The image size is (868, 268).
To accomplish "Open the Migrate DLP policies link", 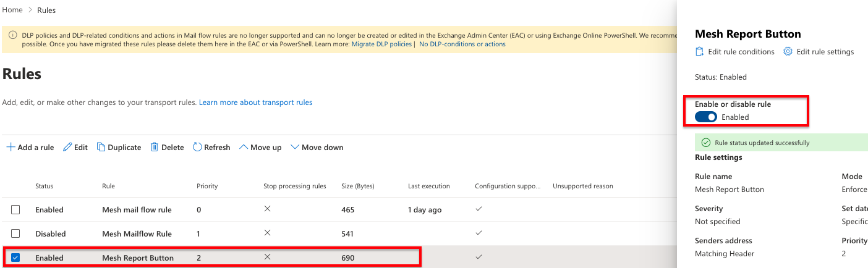I will (x=381, y=44).
